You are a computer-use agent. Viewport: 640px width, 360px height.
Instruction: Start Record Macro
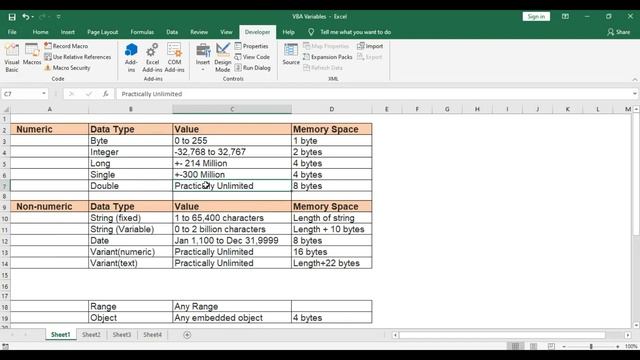[x=66, y=46]
